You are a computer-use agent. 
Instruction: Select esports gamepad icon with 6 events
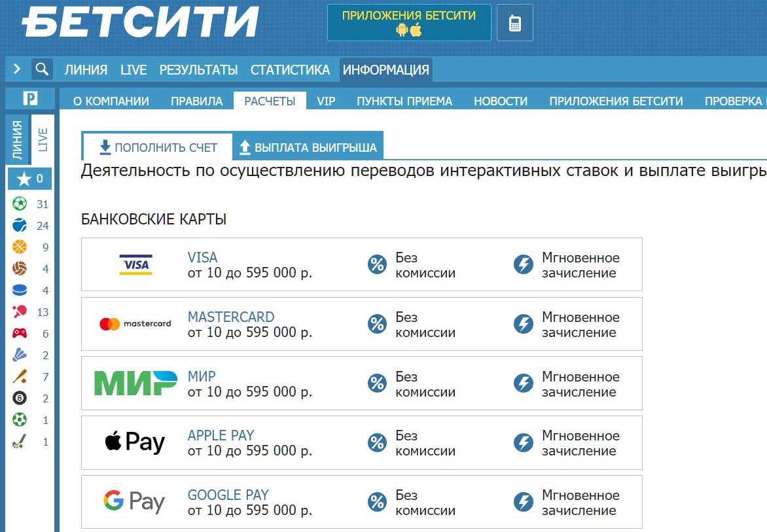[x=20, y=333]
